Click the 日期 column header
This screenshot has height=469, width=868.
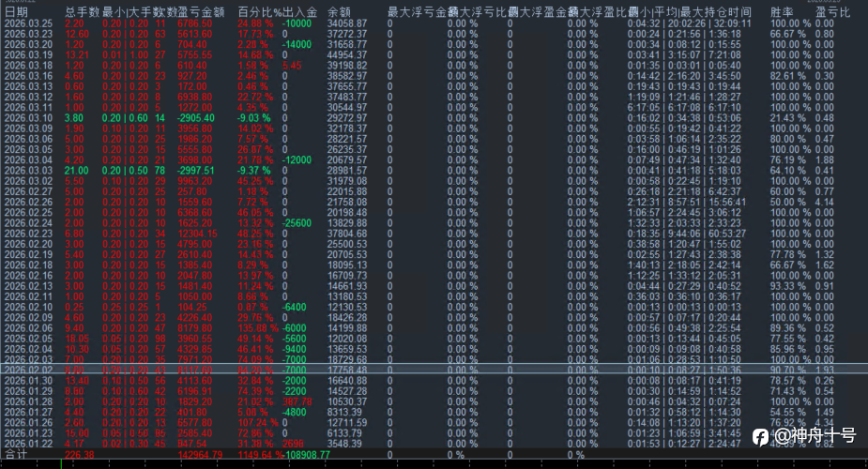tap(16, 12)
